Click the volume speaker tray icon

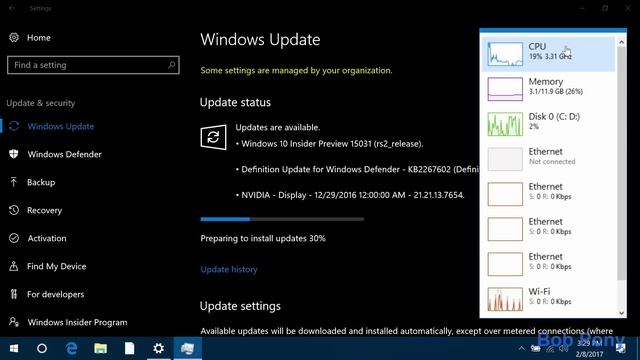coord(564,348)
